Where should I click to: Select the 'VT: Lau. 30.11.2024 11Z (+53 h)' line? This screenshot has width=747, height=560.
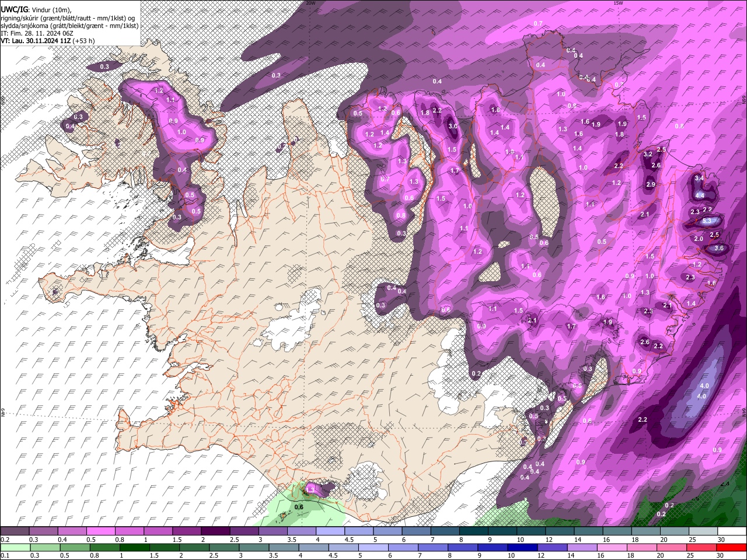point(48,41)
